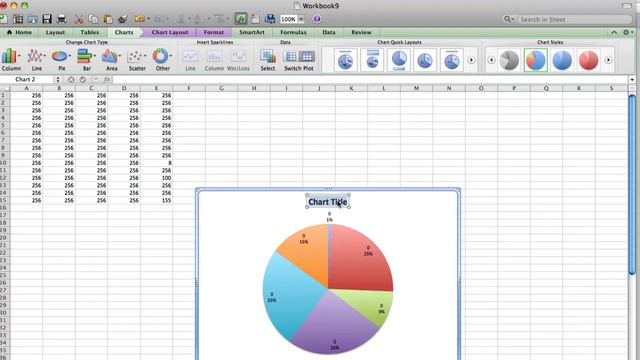The width and height of the screenshot is (640, 360).
Task: Click the vertical scrollbar thumb
Action: click(632, 185)
